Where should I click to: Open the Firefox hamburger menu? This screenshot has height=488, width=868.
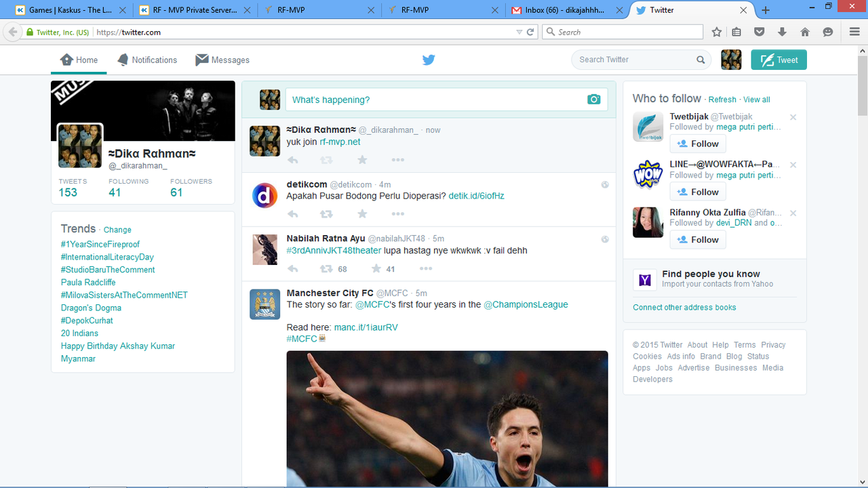854,32
